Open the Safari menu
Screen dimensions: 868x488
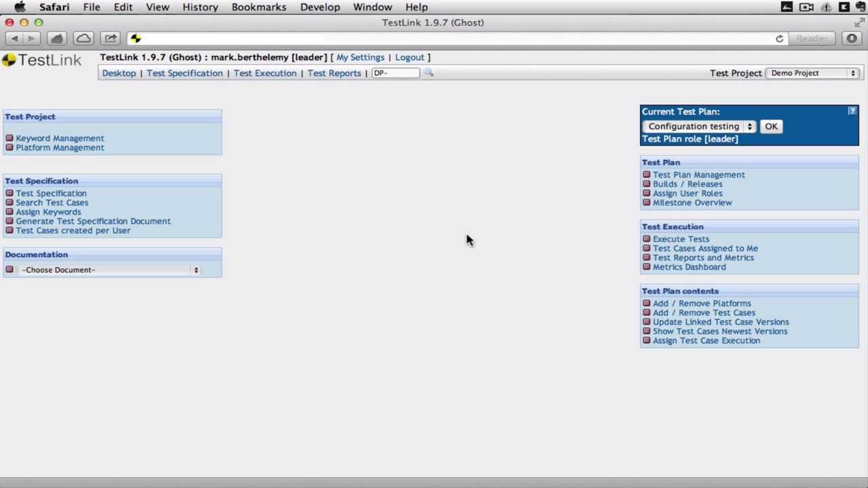(x=54, y=7)
